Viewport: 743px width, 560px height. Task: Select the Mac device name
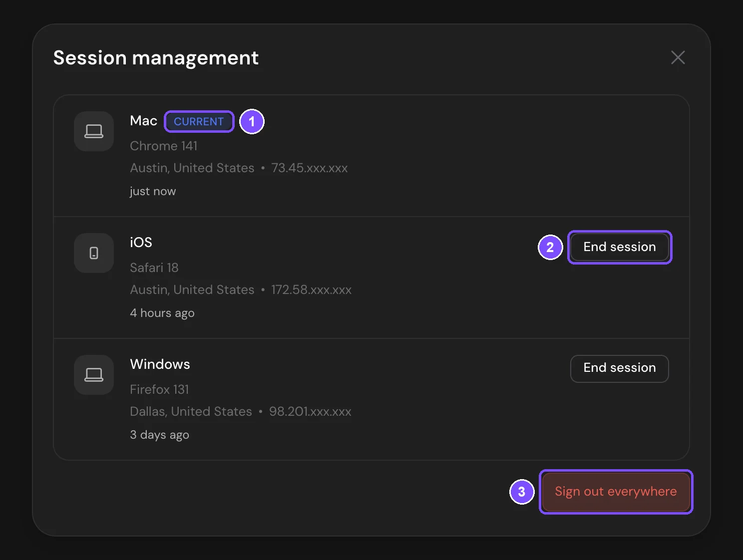(144, 121)
